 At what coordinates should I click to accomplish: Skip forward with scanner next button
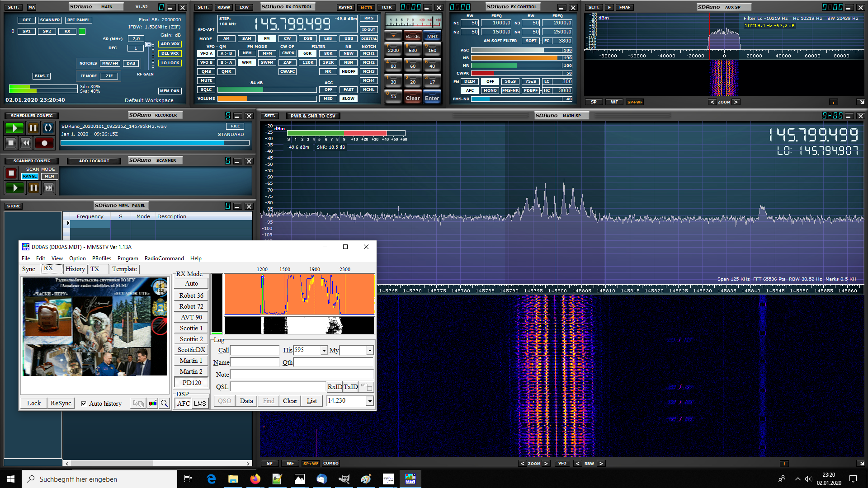pos(49,188)
